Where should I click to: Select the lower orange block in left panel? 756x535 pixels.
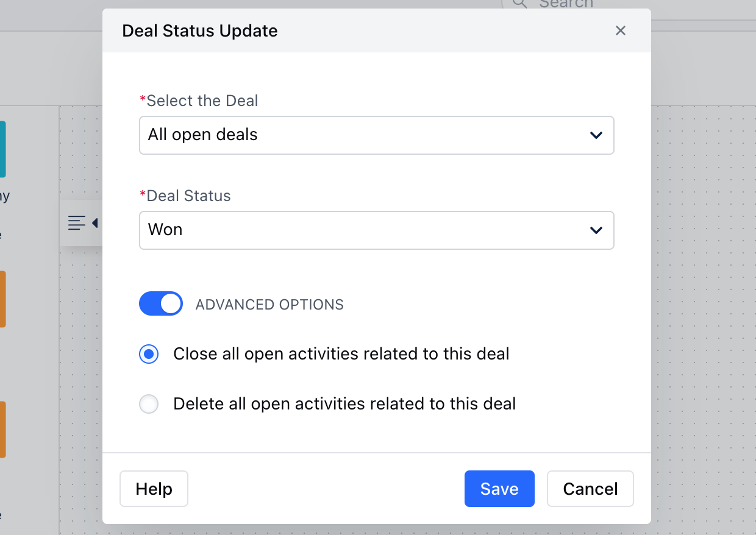(3, 429)
